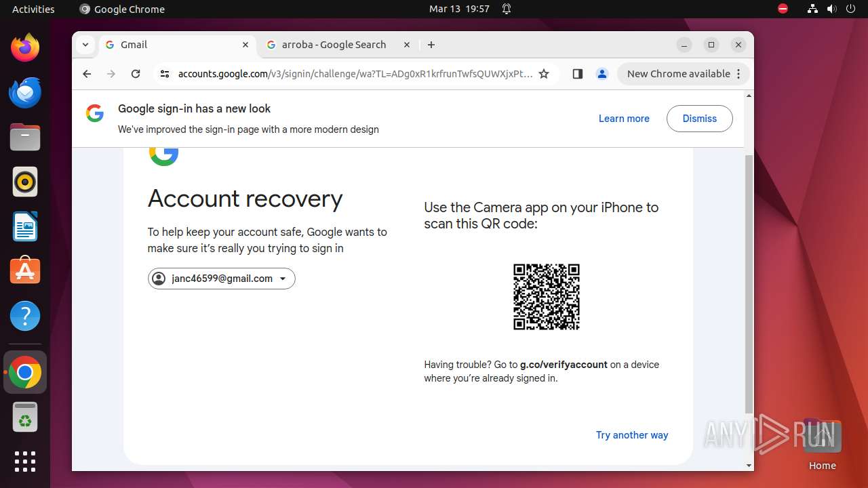Viewport: 868px width, 488px height.
Task: Click the address bar URL field
Action: click(355, 74)
